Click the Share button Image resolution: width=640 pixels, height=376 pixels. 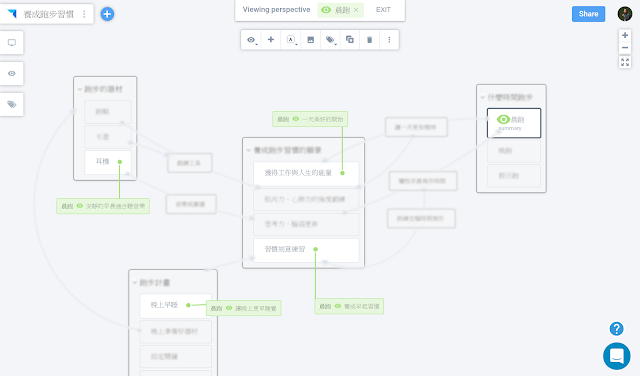coord(588,14)
